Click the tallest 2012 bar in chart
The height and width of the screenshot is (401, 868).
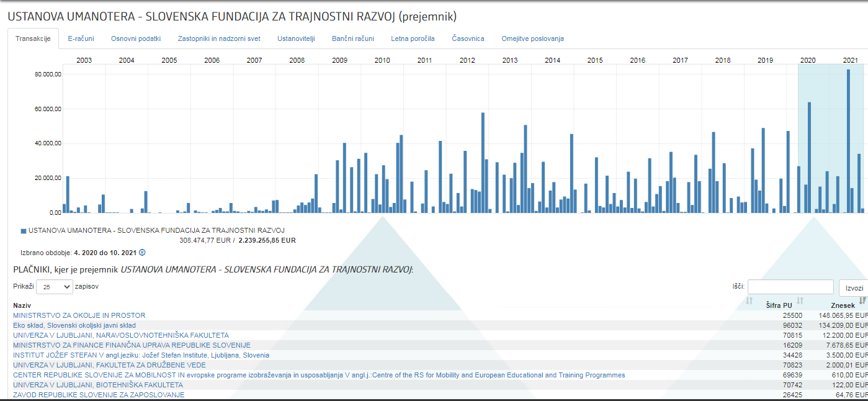pyautogui.click(x=483, y=163)
